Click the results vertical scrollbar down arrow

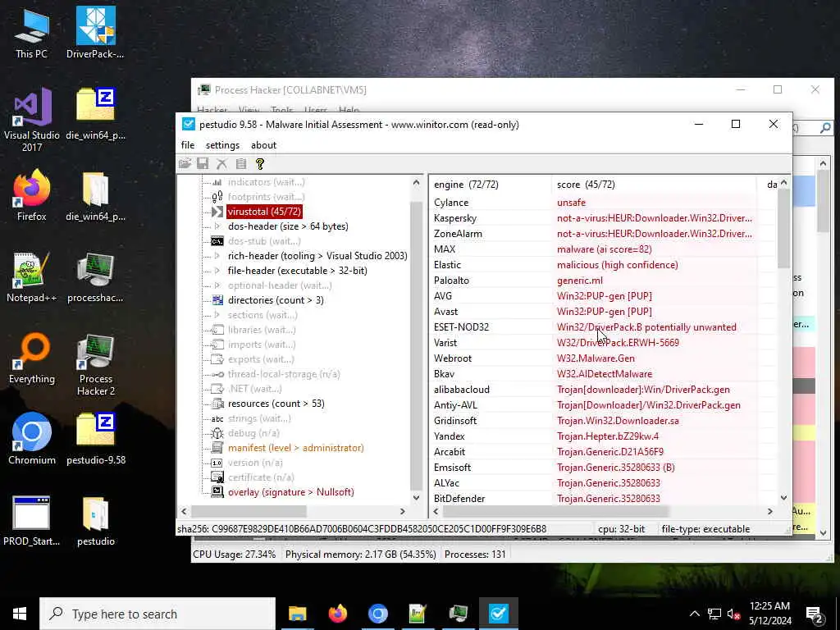click(x=783, y=498)
